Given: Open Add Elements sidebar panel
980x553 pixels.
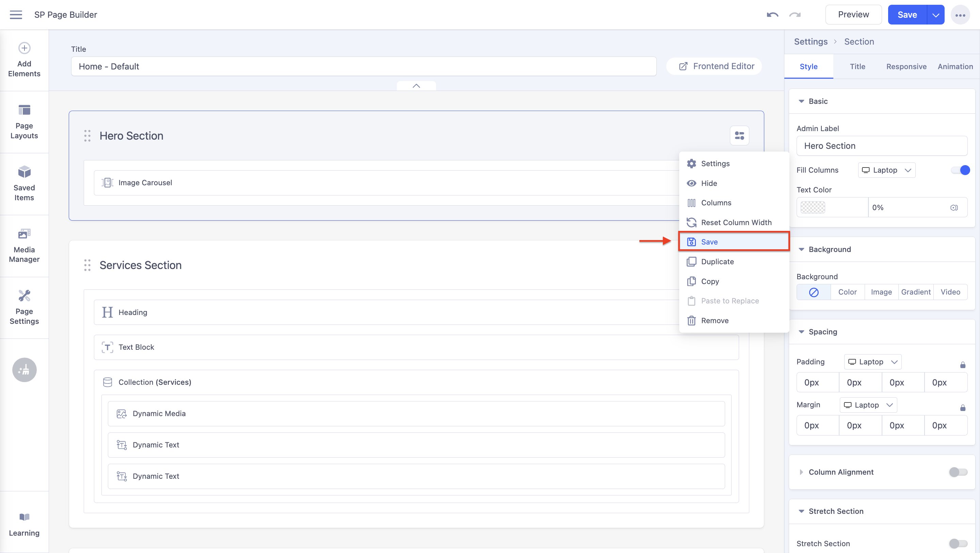Looking at the screenshot, I should click(24, 60).
